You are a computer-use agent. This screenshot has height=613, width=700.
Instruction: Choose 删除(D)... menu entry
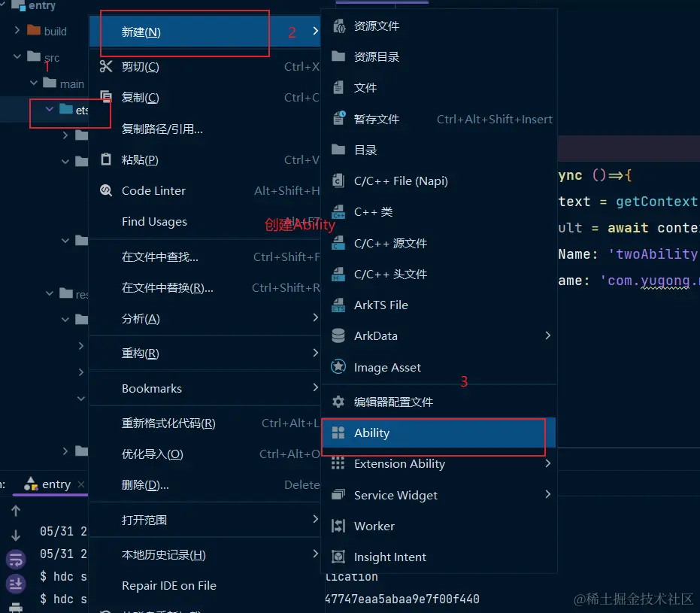[205, 485]
